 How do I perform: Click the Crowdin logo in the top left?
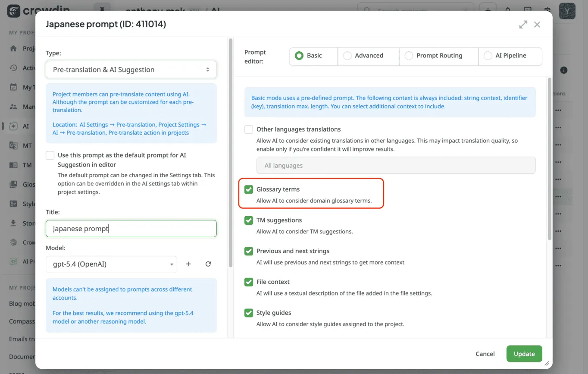(14, 11)
